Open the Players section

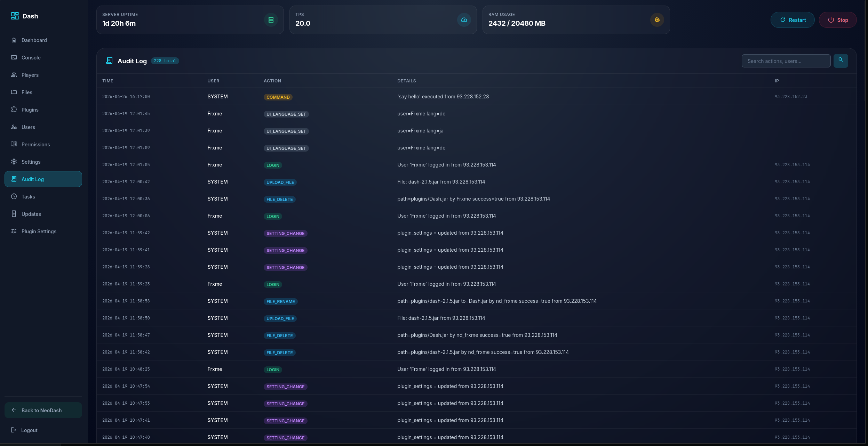tap(43, 75)
